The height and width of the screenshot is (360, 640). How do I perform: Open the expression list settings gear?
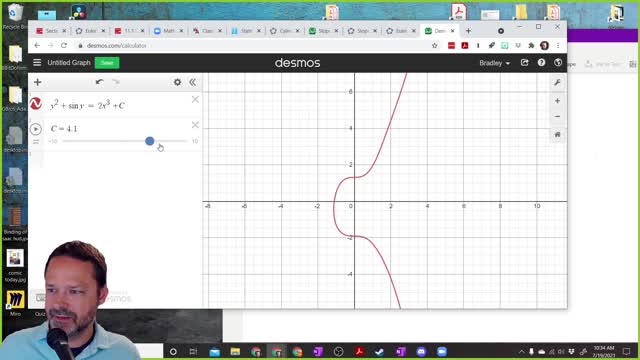point(177,82)
